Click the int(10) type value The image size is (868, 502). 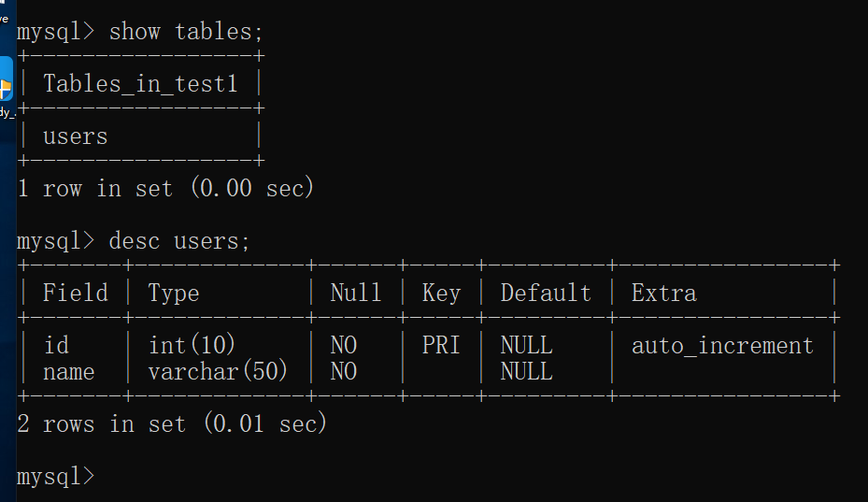pos(192,345)
